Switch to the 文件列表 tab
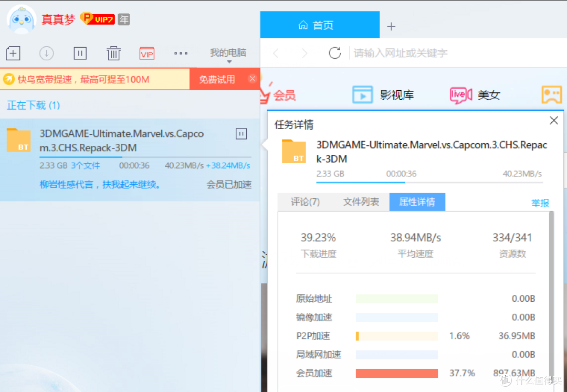The width and height of the screenshot is (567, 392). (x=361, y=202)
